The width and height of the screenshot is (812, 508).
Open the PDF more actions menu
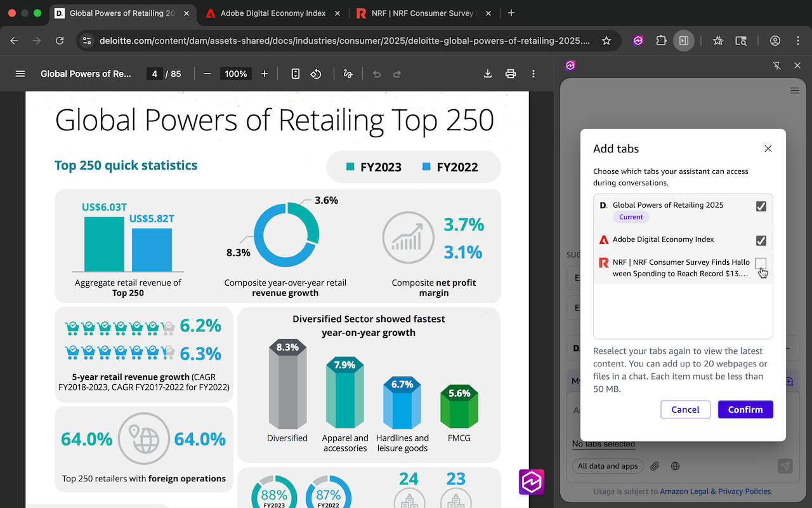point(534,74)
